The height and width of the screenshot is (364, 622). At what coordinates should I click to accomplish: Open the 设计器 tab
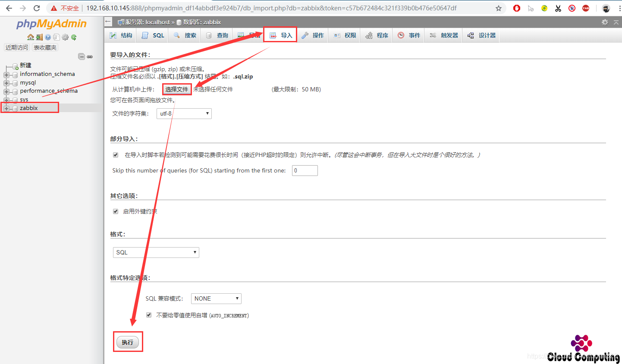481,35
